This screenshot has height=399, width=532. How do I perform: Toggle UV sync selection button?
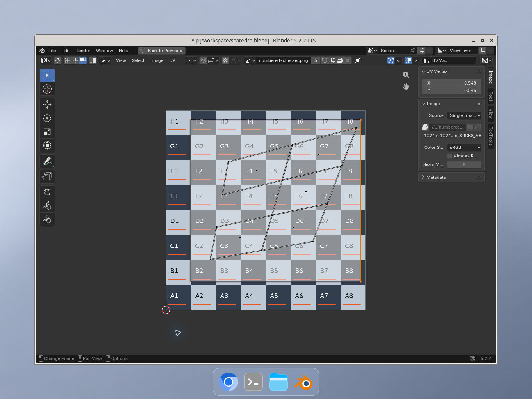(x=58, y=60)
